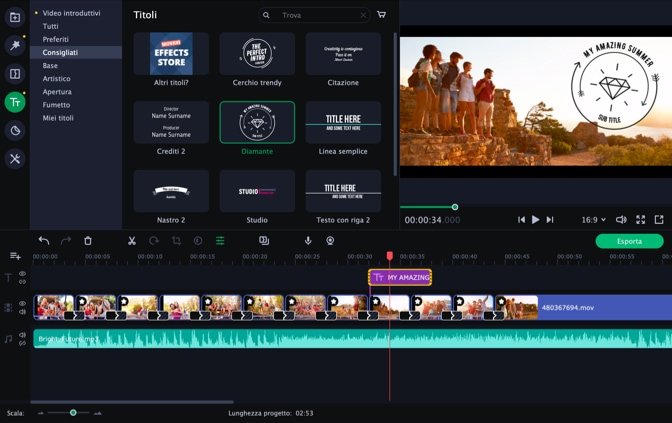
Task: Select the Bright_Future.mp3 audio clip
Action: point(353,339)
